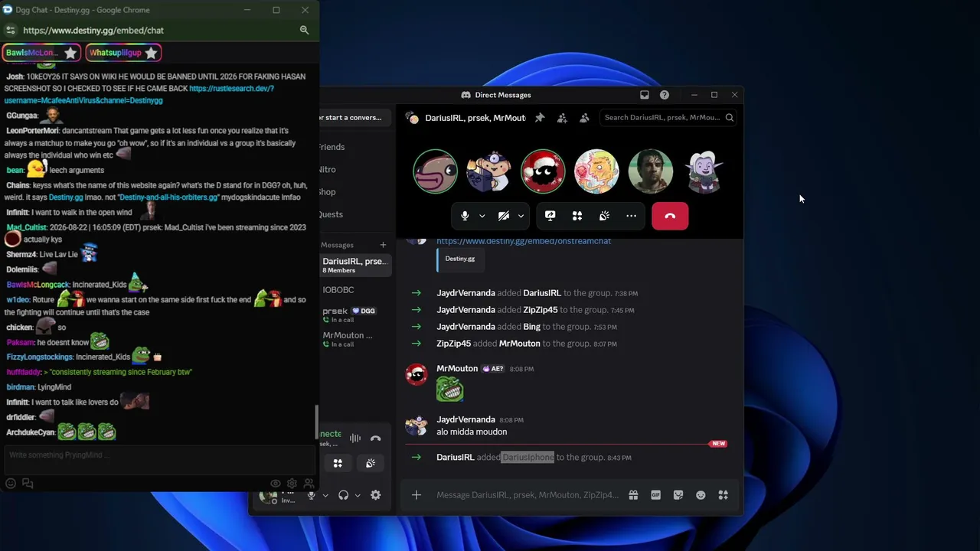
Task: Click Find or start a conversation box
Action: [355, 118]
